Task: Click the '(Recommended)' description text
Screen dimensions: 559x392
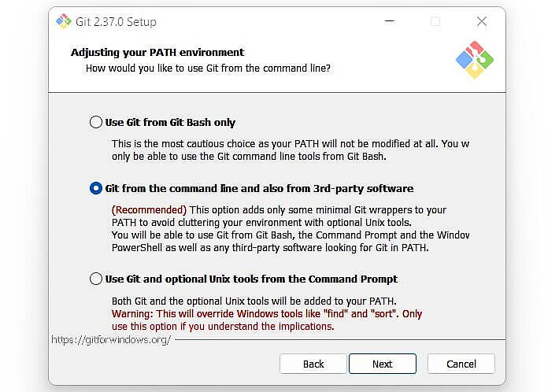Action: (x=149, y=210)
